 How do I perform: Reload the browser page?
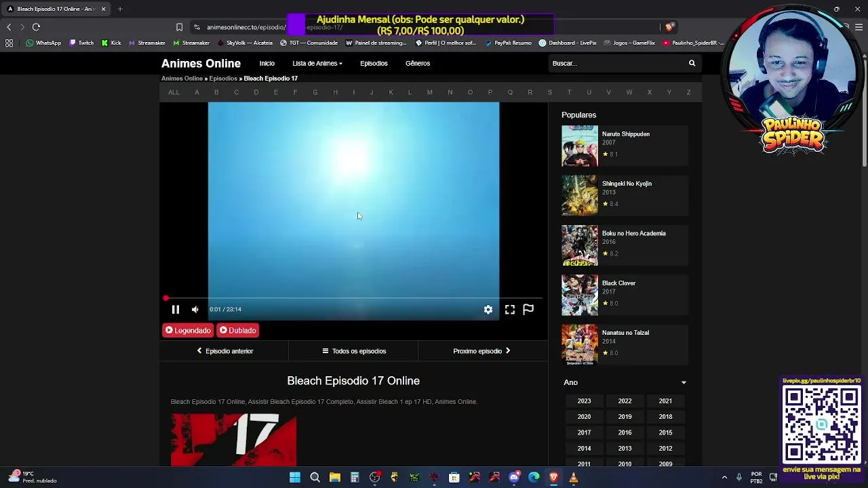click(36, 27)
